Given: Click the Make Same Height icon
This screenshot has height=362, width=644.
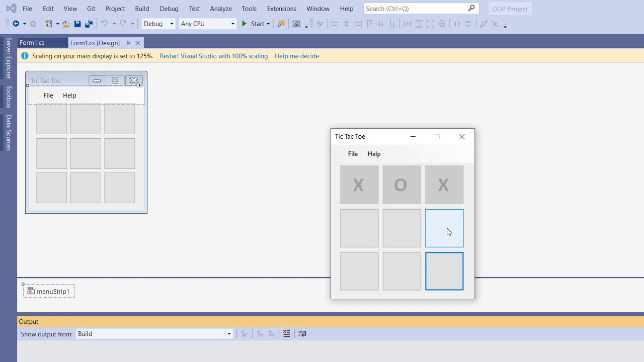Looking at the screenshot, I should [x=419, y=24].
